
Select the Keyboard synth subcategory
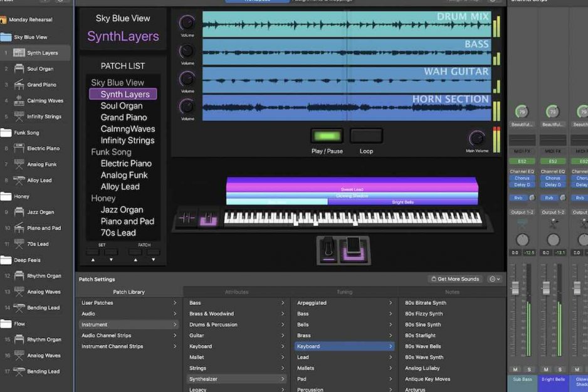[344, 346]
